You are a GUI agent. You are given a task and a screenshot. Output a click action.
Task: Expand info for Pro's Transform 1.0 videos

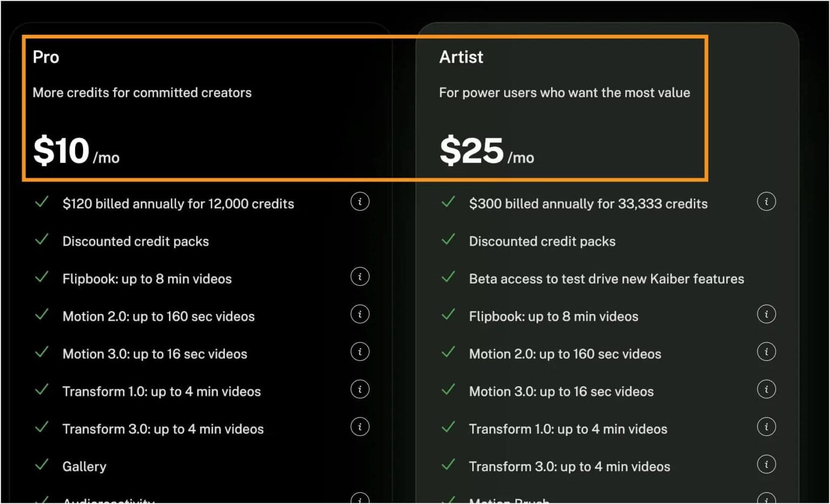pos(360,389)
